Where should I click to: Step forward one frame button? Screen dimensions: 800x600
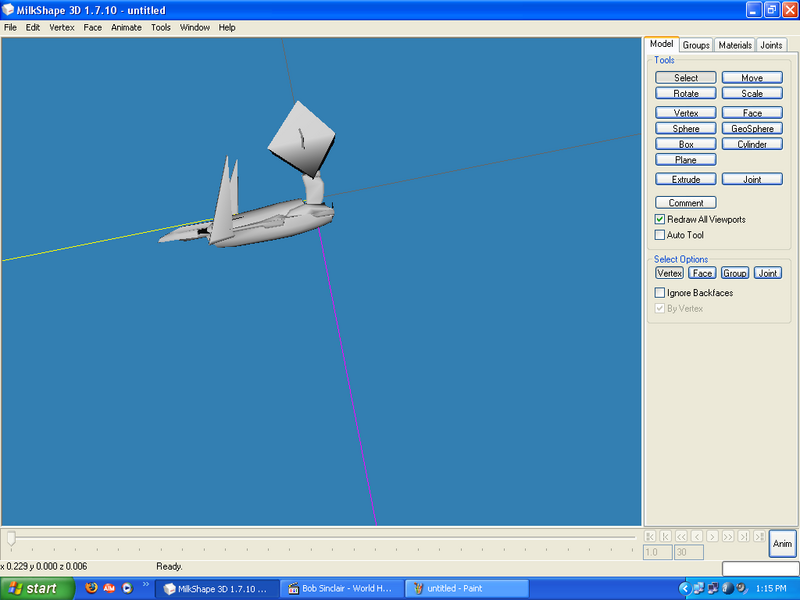[x=712, y=536]
